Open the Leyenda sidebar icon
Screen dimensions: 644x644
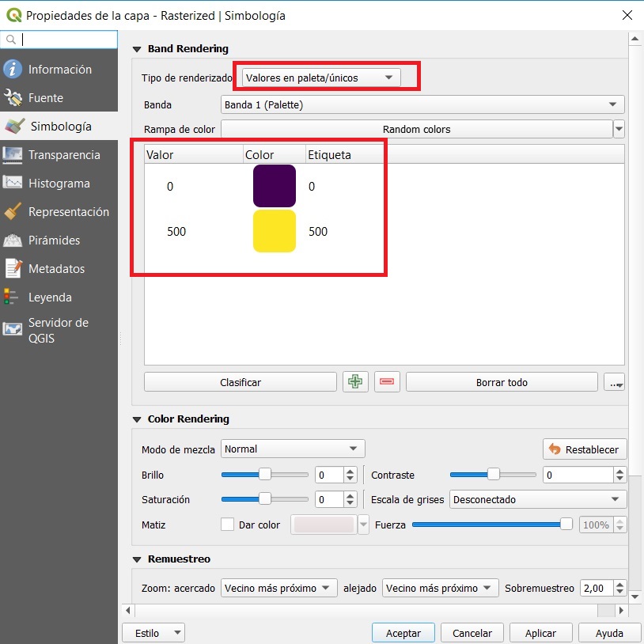tap(13, 297)
